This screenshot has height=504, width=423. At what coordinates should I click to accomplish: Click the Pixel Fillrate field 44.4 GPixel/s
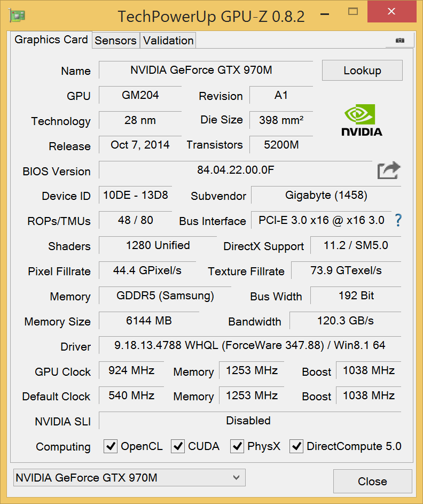pos(147,270)
